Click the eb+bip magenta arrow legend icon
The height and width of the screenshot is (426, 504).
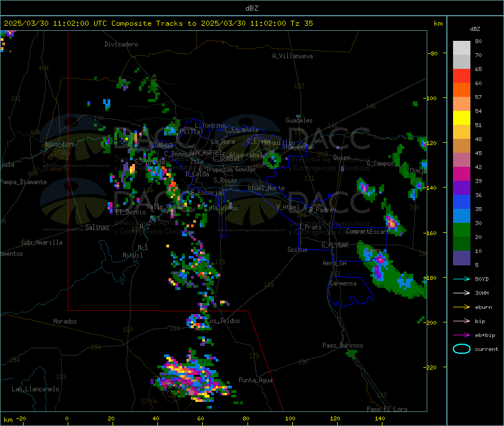click(461, 335)
